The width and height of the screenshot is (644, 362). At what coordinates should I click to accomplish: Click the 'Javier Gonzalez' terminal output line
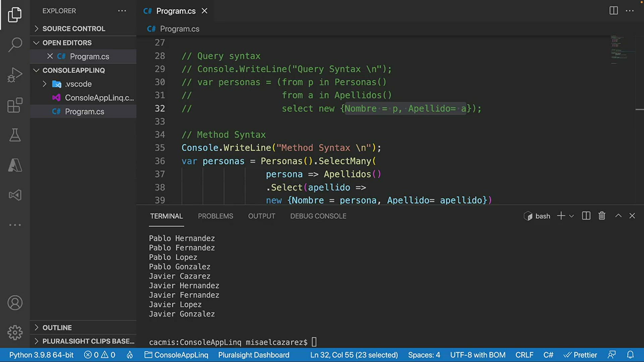182,314
